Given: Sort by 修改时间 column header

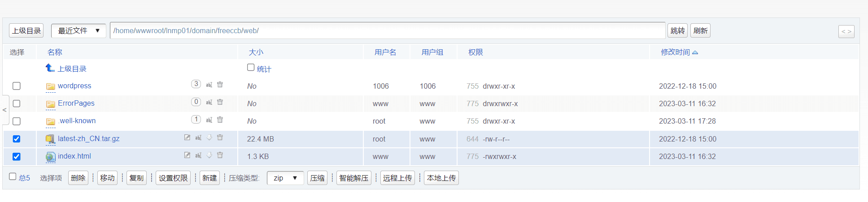Looking at the screenshot, I should (x=675, y=52).
